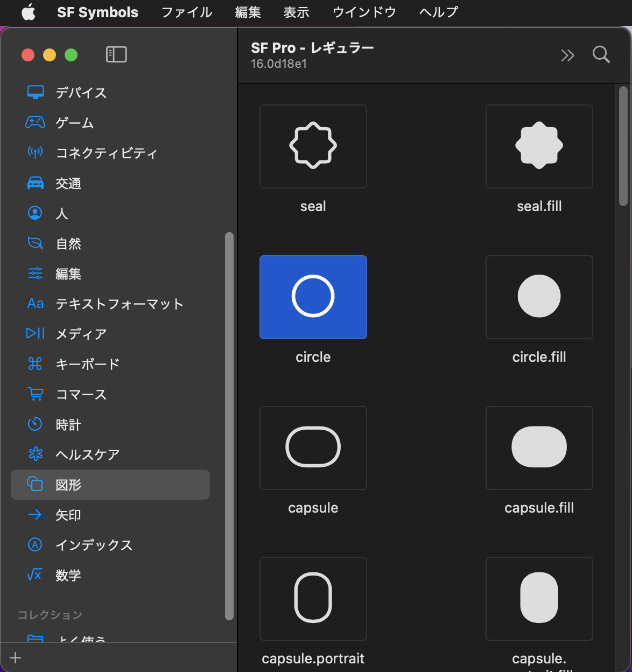Open the ウインドウ menu
Screen dimensions: 632x672
pyautogui.click(x=364, y=12)
